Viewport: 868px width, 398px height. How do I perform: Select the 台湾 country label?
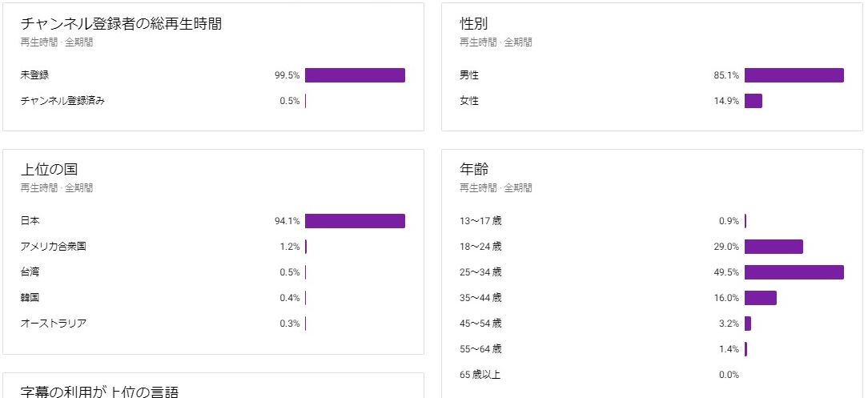(x=30, y=272)
